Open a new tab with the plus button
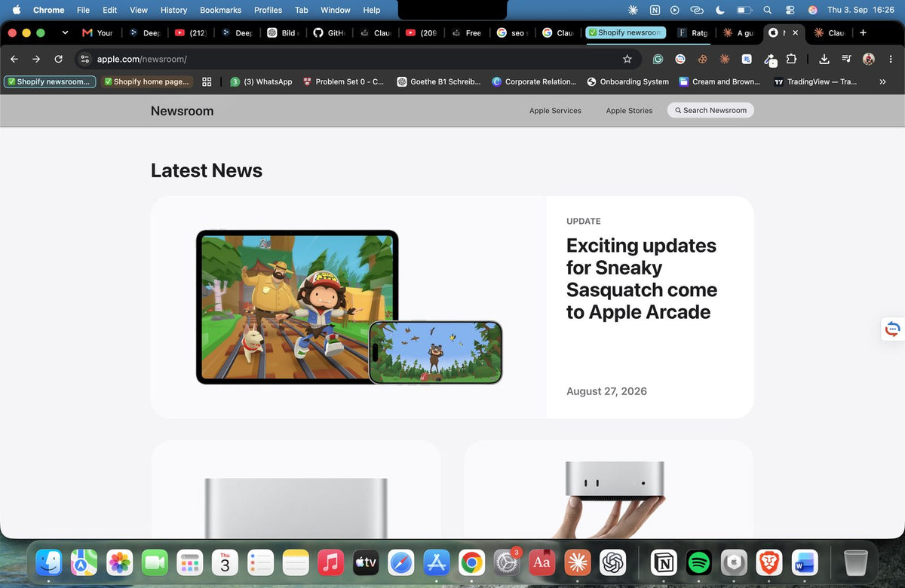The image size is (905, 588). click(x=863, y=32)
